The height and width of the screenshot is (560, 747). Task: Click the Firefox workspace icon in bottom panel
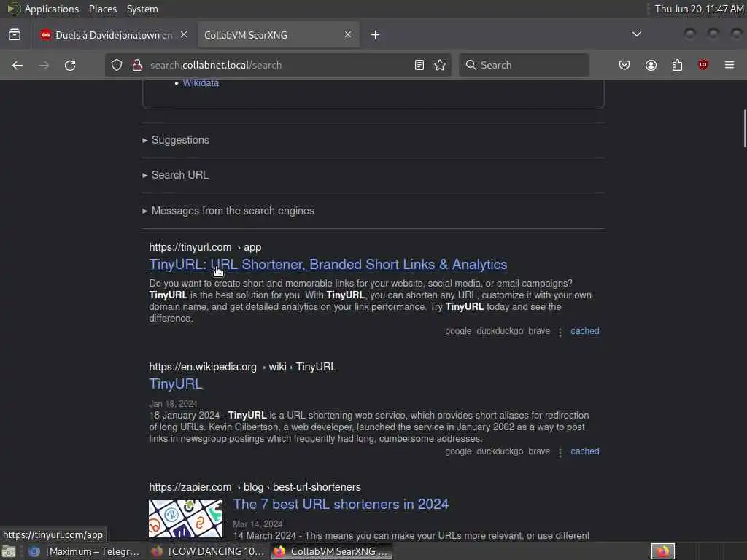(x=662, y=551)
